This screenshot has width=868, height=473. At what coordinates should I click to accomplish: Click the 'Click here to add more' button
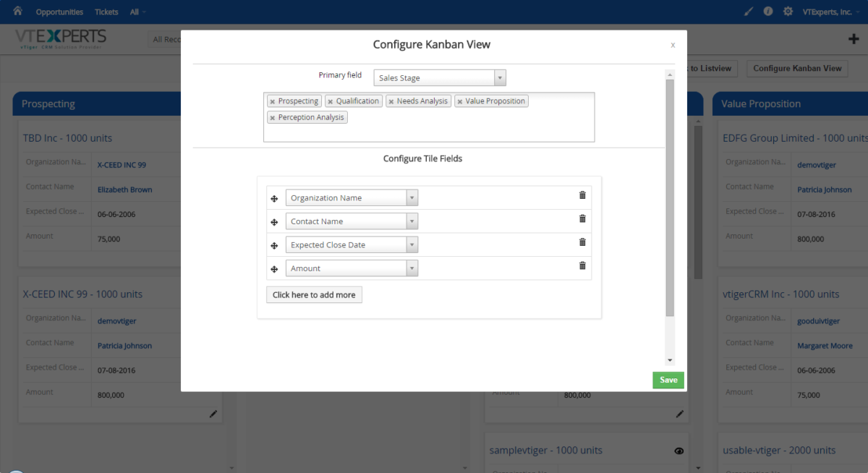[314, 294]
